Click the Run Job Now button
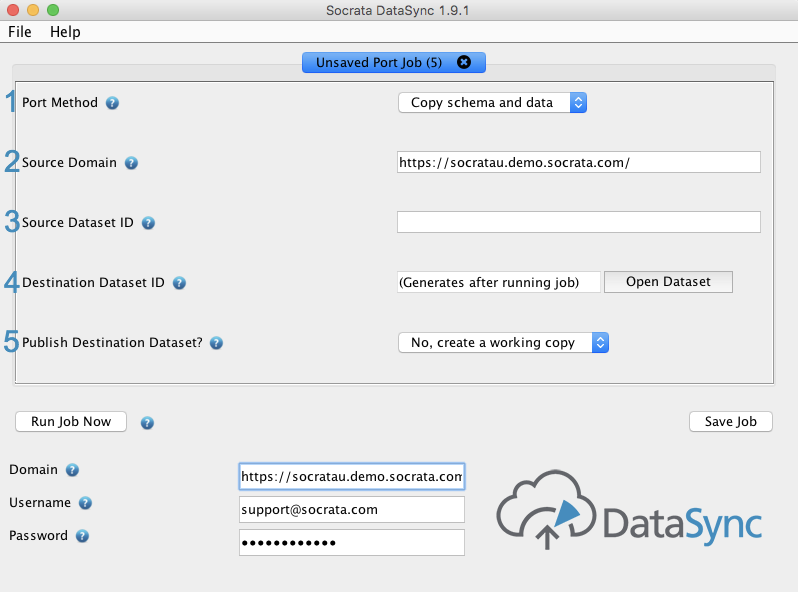 pos(71,421)
